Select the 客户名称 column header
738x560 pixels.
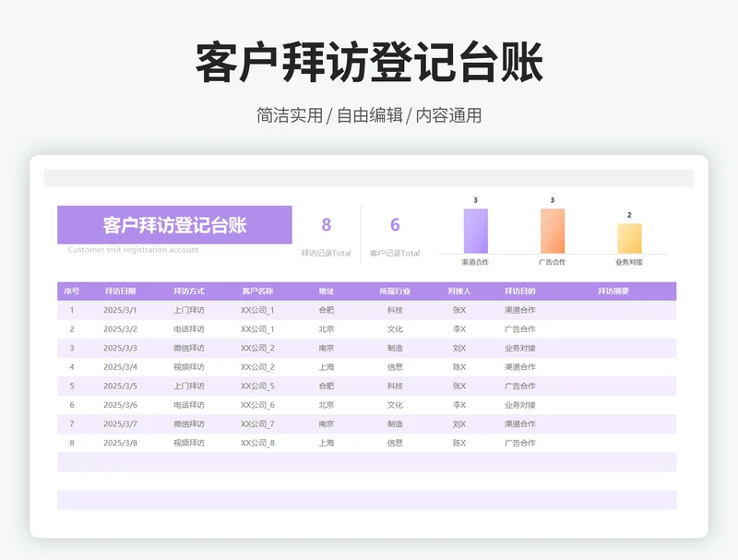click(257, 292)
